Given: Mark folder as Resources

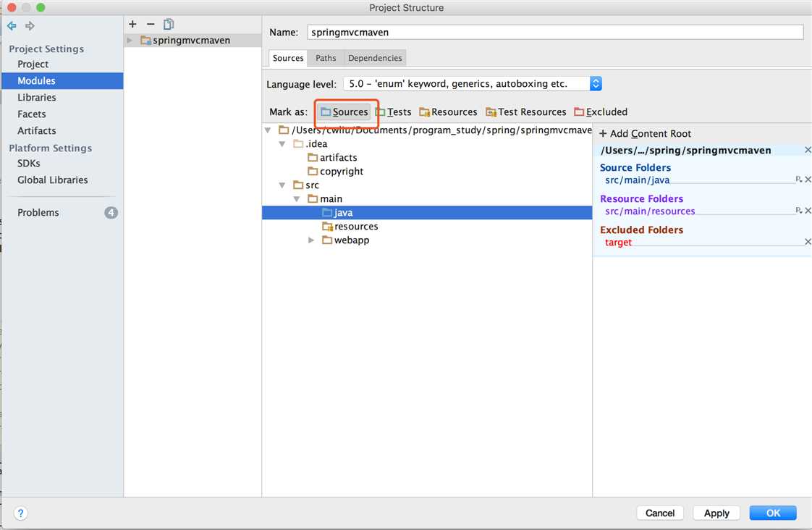Looking at the screenshot, I should pyautogui.click(x=449, y=112).
